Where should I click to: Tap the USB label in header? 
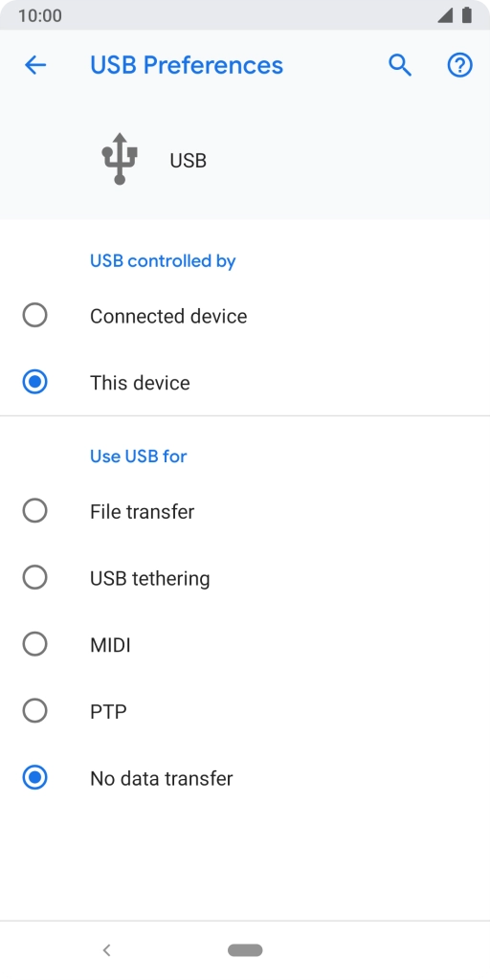click(x=189, y=161)
